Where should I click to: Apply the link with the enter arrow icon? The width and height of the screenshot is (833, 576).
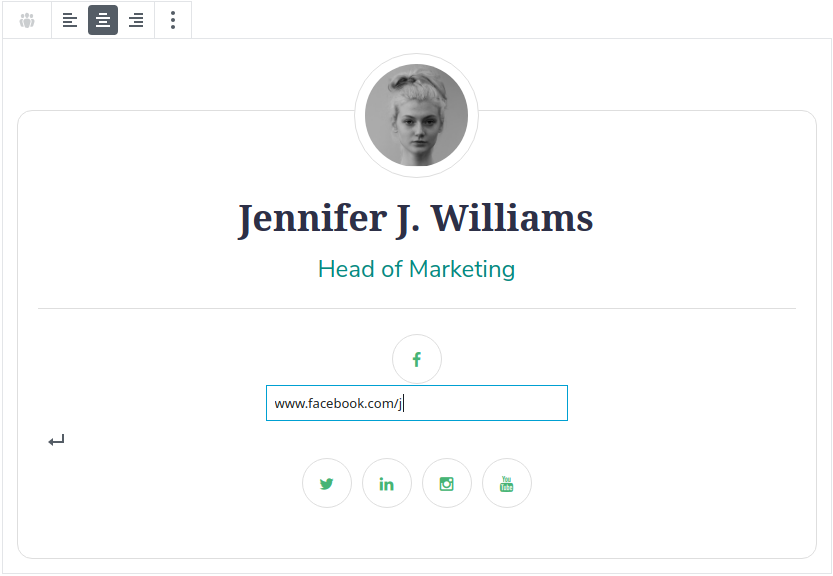tap(56, 441)
